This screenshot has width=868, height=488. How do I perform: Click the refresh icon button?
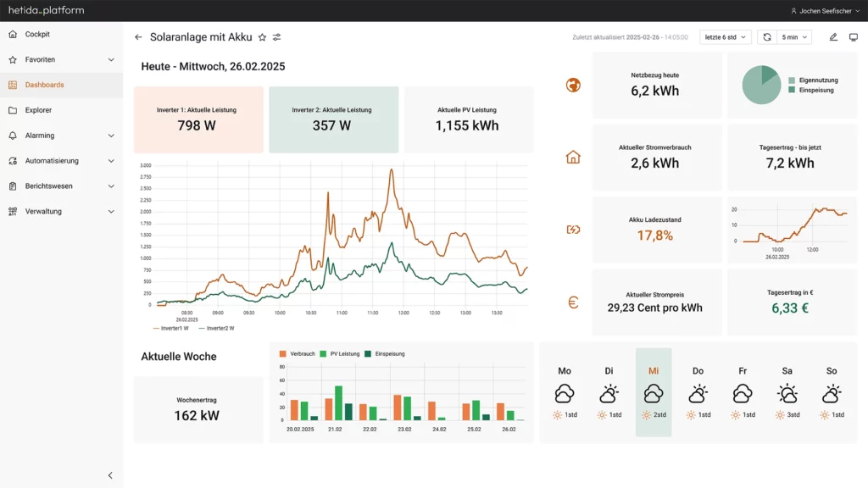[x=766, y=37]
